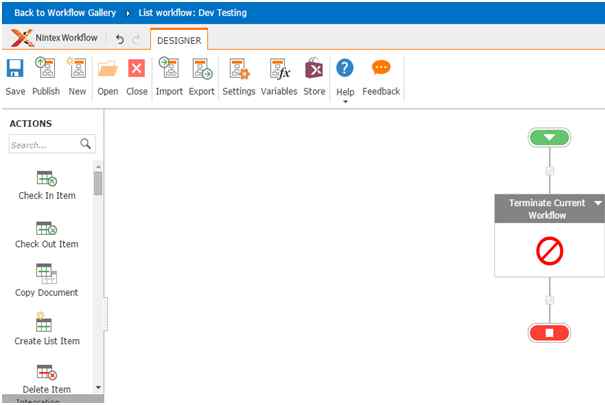Click the insertion point below Terminate action
Viewport: 605px width, 405px height.
pos(549,300)
